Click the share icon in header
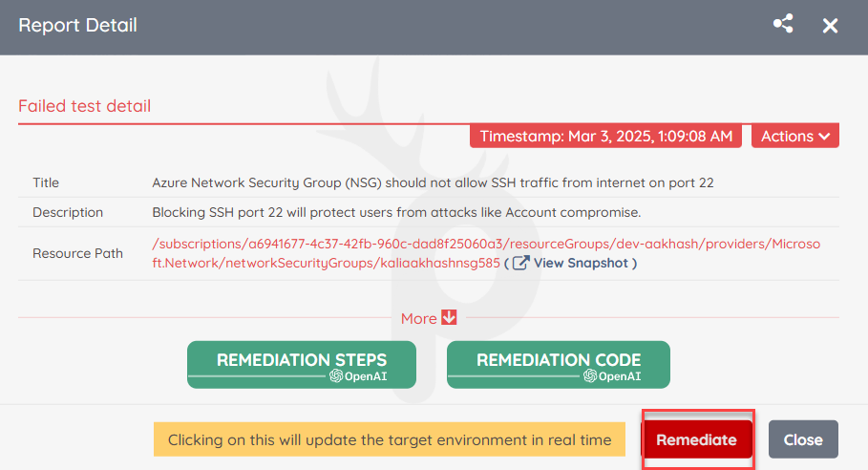The width and height of the screenshot is (868, 470). click(x=783, y=24)
